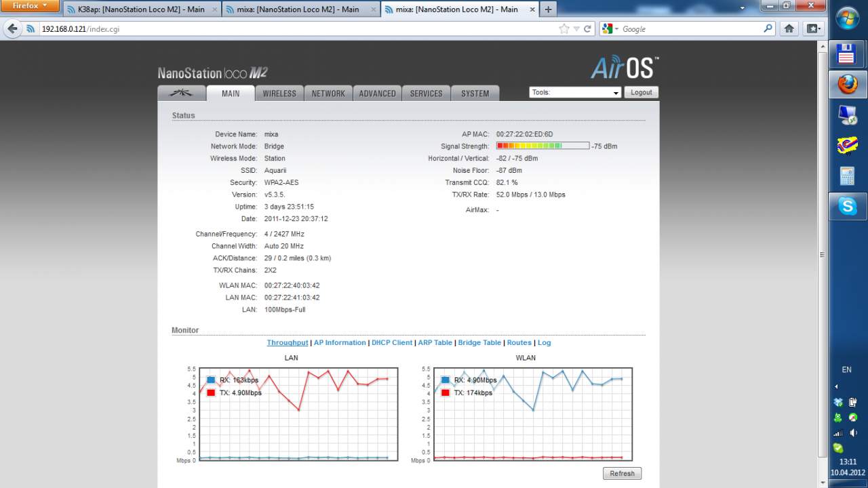Reload the page with the refresh arrow
868x488 pixels.
587,29
